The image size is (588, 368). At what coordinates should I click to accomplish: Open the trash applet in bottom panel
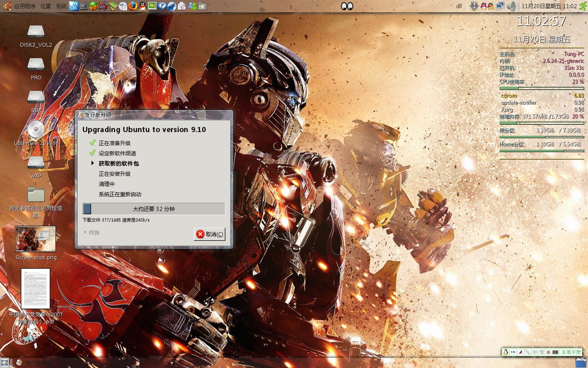point(581,362)
